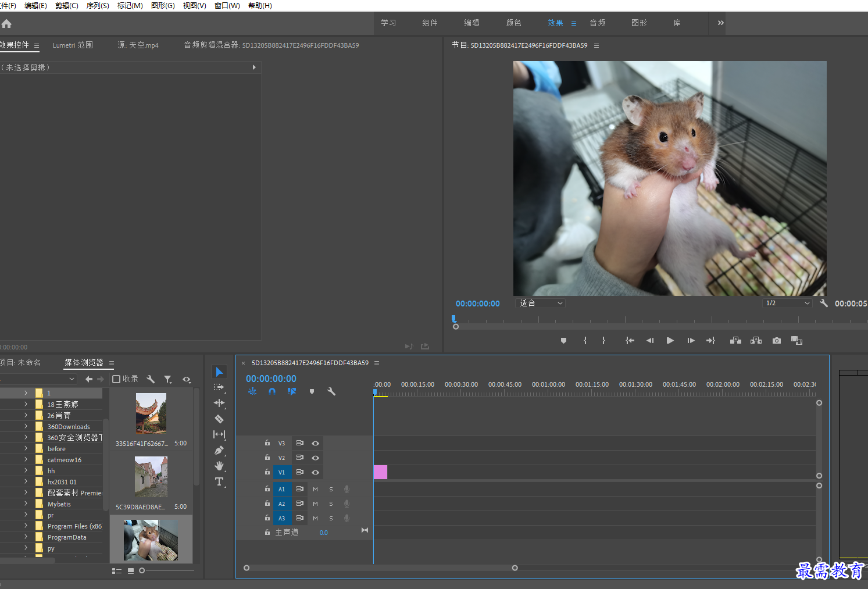Viewport: 868px width, 589px height.
Task: Open the 适合 zoom level dropdown
Action: click(540, 303)
